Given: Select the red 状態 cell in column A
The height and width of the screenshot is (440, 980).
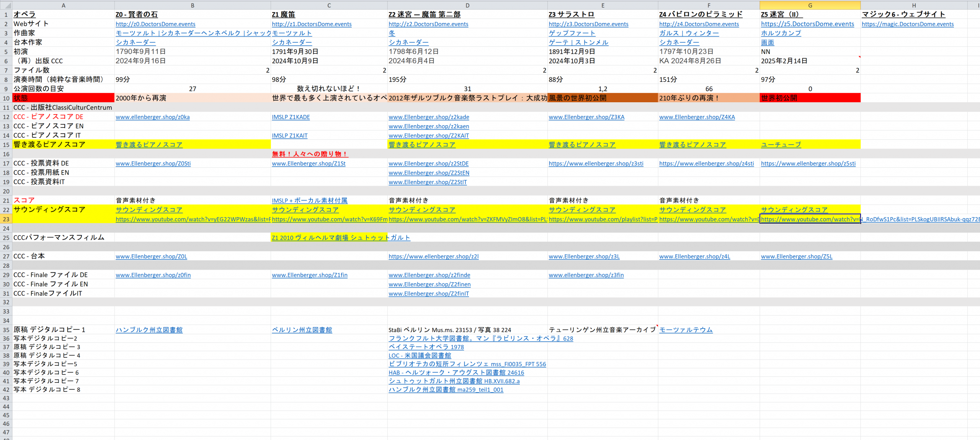Looking at the screenshot, I should click(64, 98).
